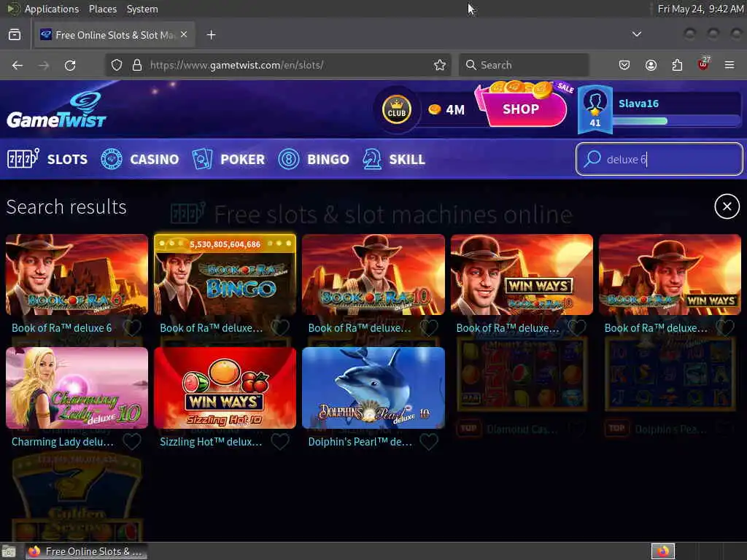Launch Dolphin's Pearl deluxe 10 thumbnail

[x=373, y=388]
